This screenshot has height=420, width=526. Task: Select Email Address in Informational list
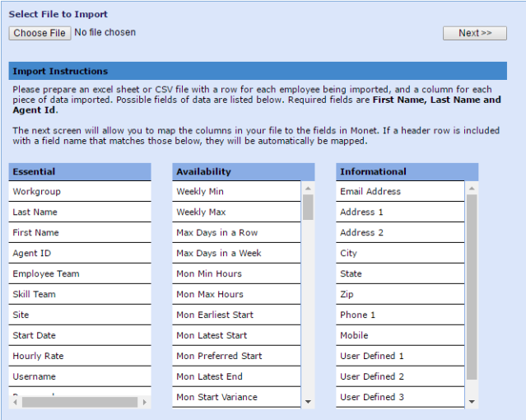400,192
